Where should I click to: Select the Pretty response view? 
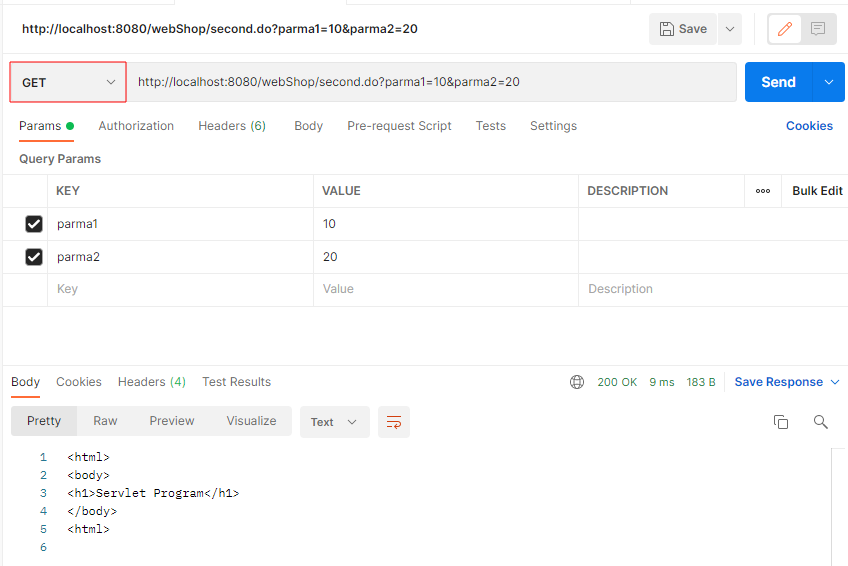44,421
